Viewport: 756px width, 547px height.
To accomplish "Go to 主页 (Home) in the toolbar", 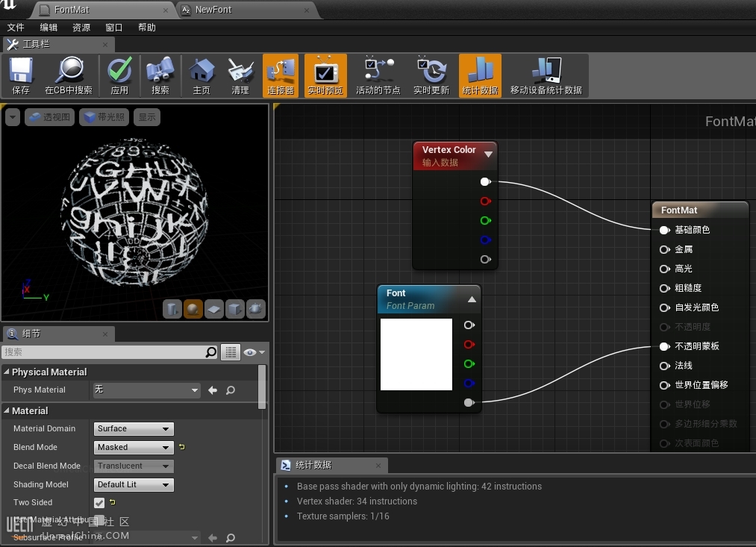I will (202, 75).
